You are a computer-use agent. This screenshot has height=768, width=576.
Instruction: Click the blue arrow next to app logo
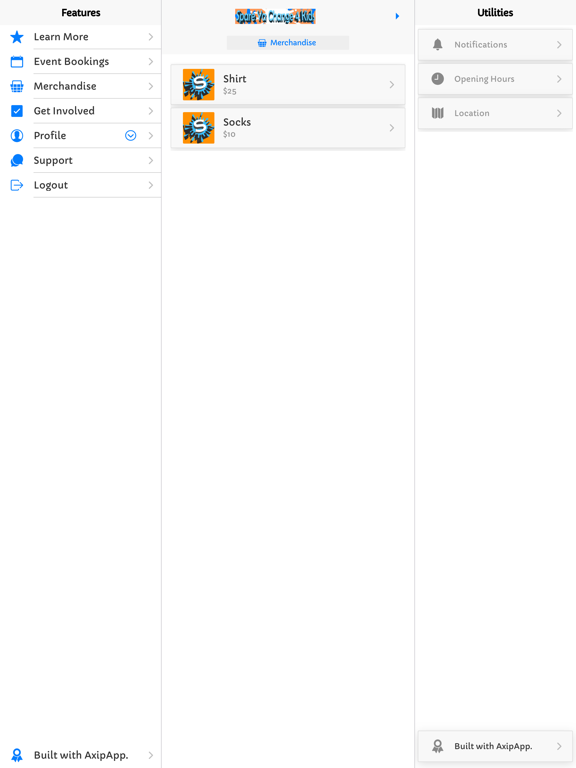tap(397, 16)
